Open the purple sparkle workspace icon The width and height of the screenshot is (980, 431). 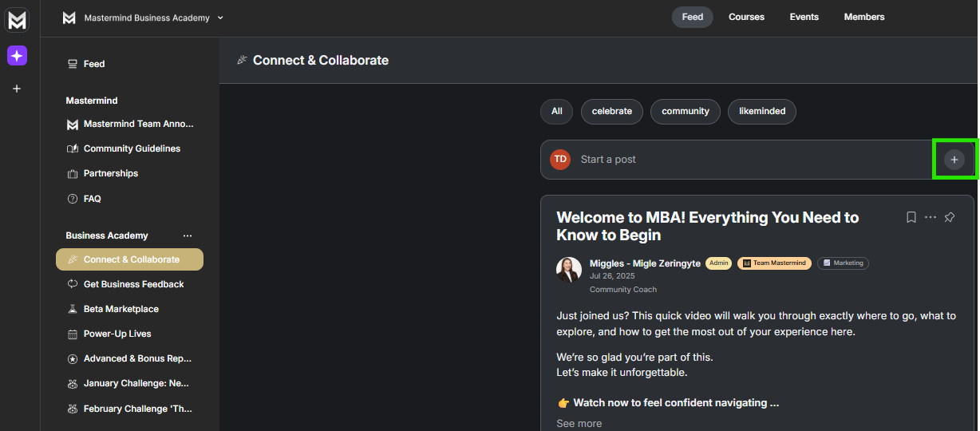[x=18, y=55]
